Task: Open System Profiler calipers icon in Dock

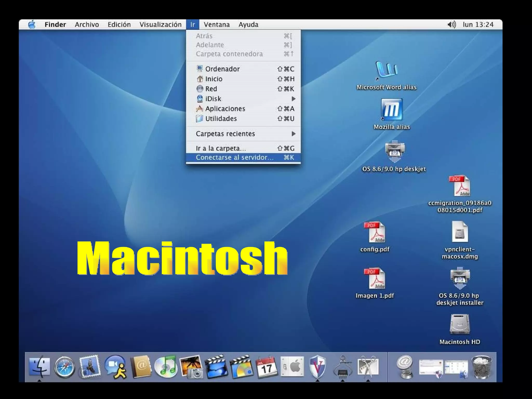Action: pos(343,367)
